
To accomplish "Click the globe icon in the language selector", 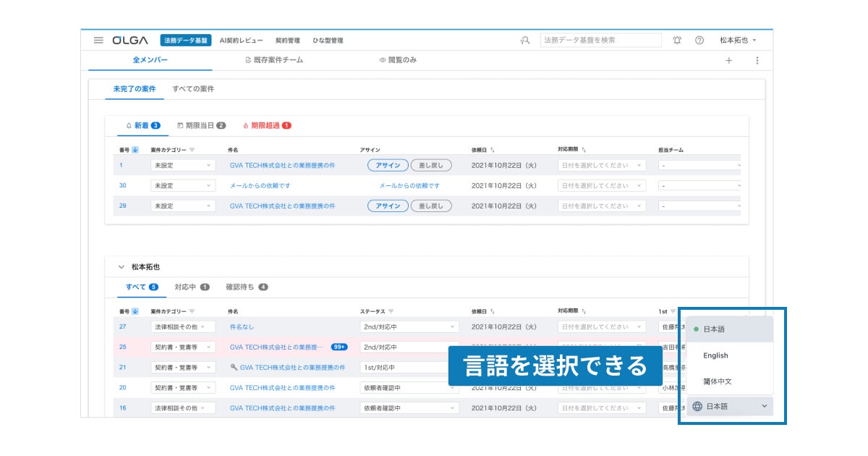I will click(697, 406).
